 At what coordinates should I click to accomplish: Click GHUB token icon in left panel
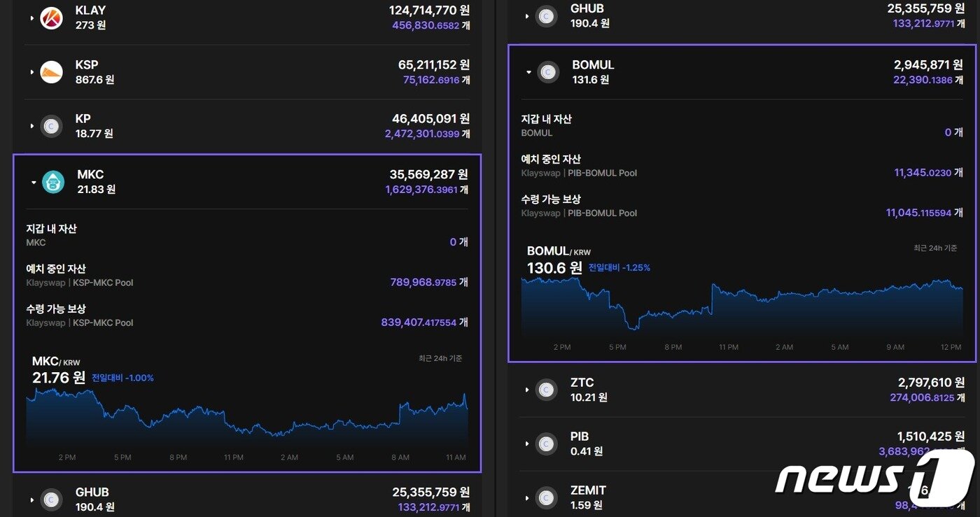coord(51,500)
